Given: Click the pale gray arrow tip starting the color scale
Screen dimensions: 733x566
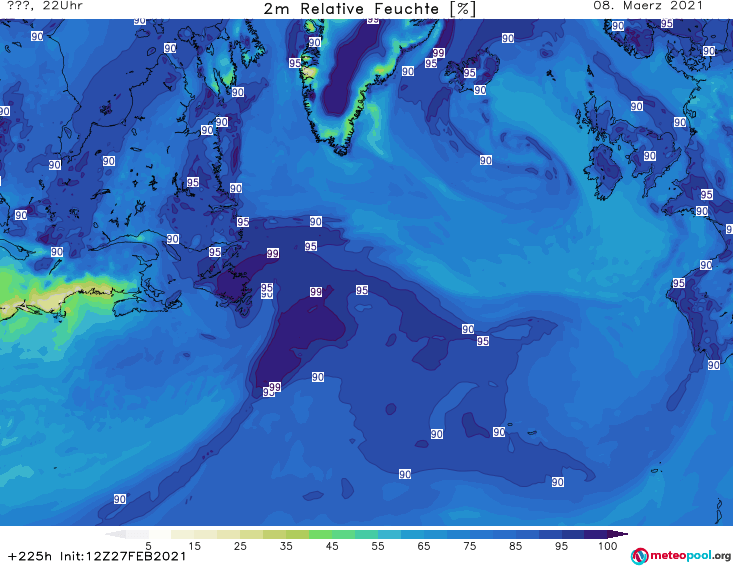Looking at the screenshot, I should [115, 534].
